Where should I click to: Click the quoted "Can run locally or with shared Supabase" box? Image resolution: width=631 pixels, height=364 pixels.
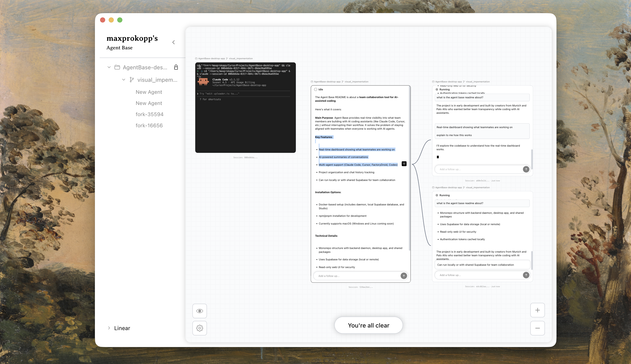482,265
